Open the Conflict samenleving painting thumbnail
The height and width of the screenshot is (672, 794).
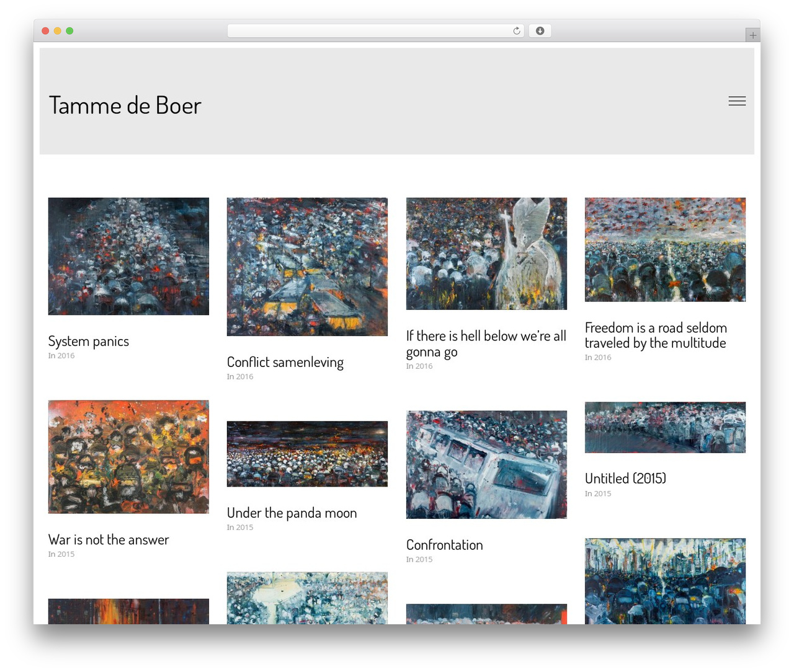pyautogui.click(x=307, y=267)
